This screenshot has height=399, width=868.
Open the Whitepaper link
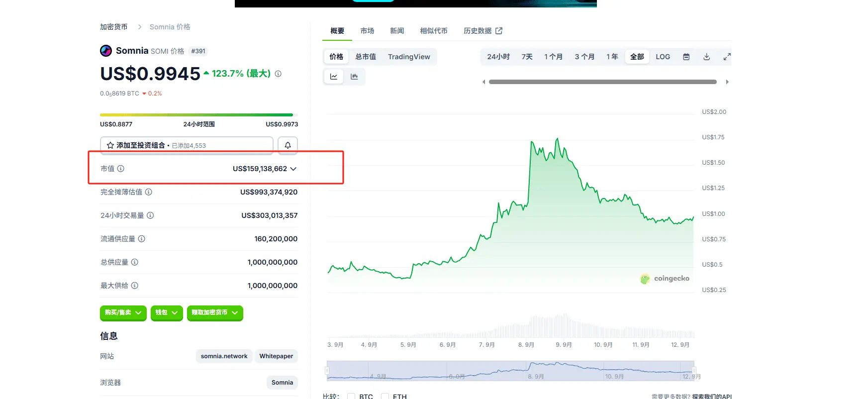(276, 356)
